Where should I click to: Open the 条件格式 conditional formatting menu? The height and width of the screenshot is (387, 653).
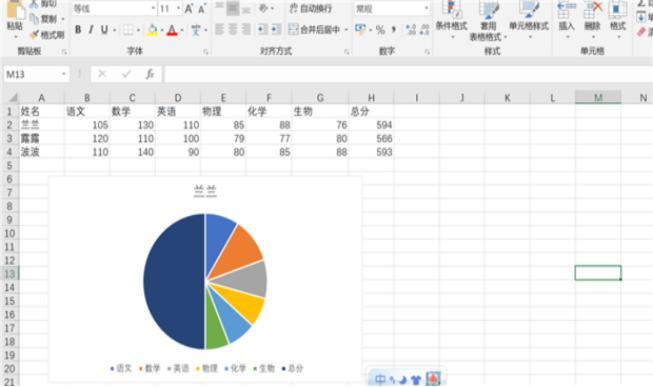pos(451,19)
